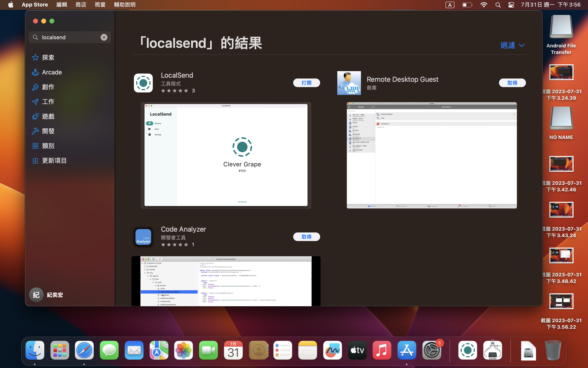This screenshot has height=368, width=588.
Task: Open Calendar from the Dock
Action: point(233,350)
